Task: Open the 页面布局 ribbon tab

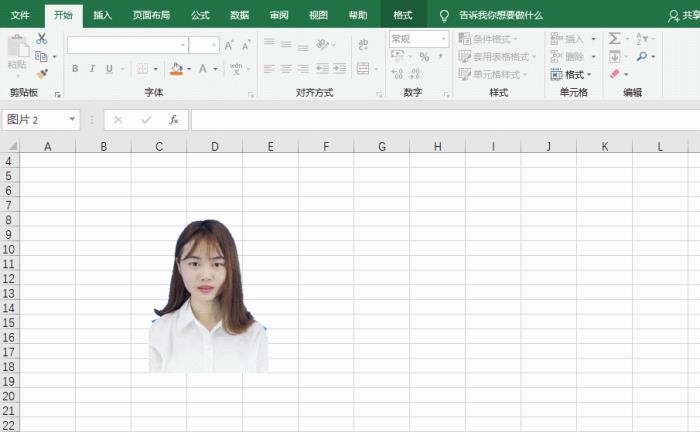Action: click(x=151, y=15)
